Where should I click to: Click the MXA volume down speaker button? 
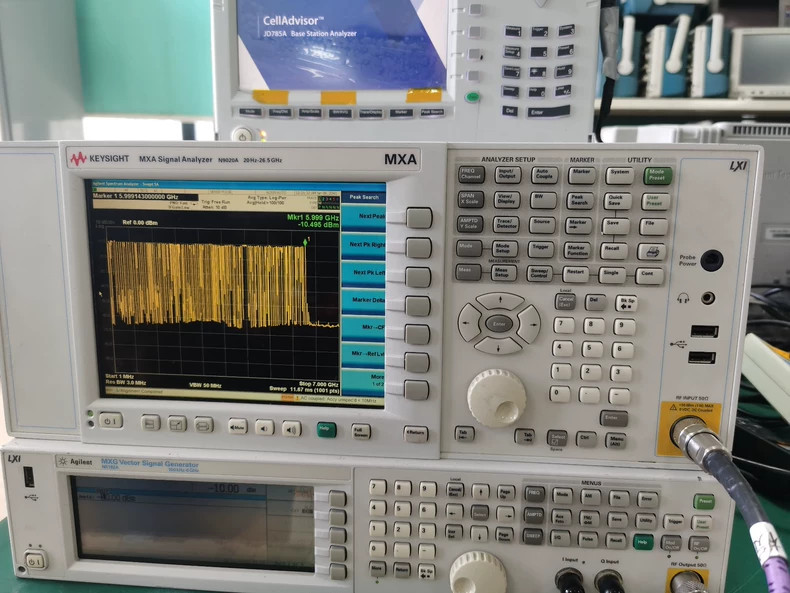pos(264,428)
